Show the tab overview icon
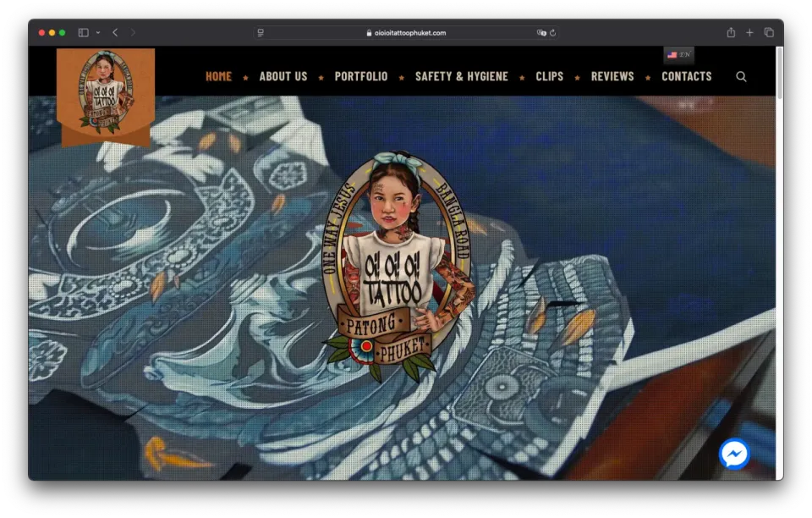Viewport: 812px width, 518px height. point(769,33)
